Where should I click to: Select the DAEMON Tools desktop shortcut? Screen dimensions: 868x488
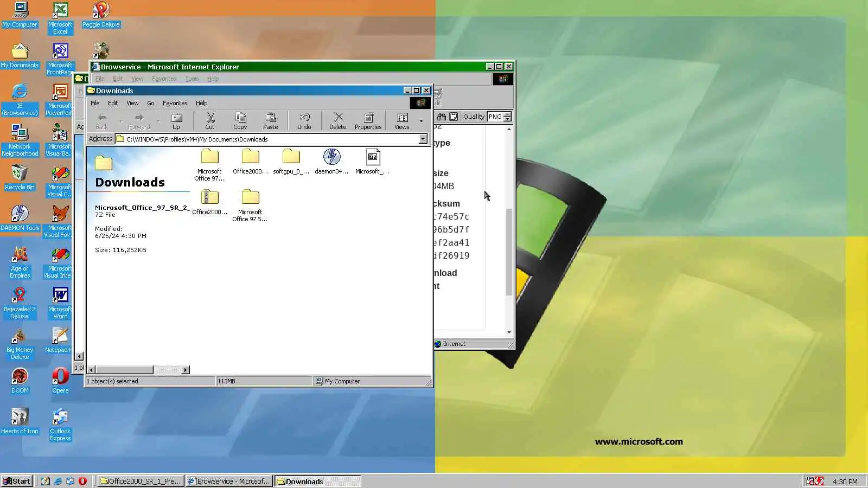[x=20, y=218]
